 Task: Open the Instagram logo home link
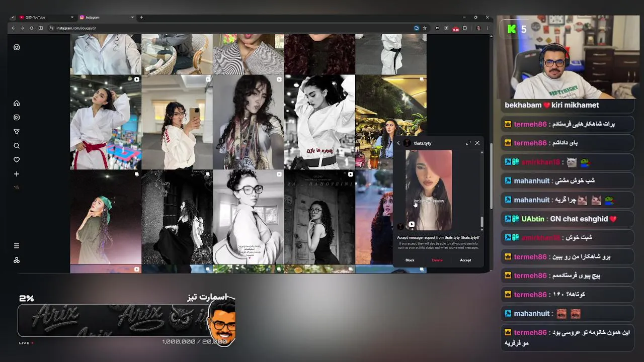point(17,47)
